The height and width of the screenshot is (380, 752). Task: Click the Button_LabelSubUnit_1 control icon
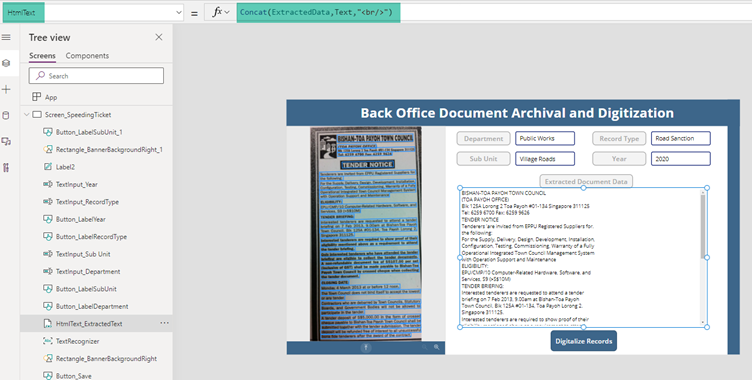(47, 132)
